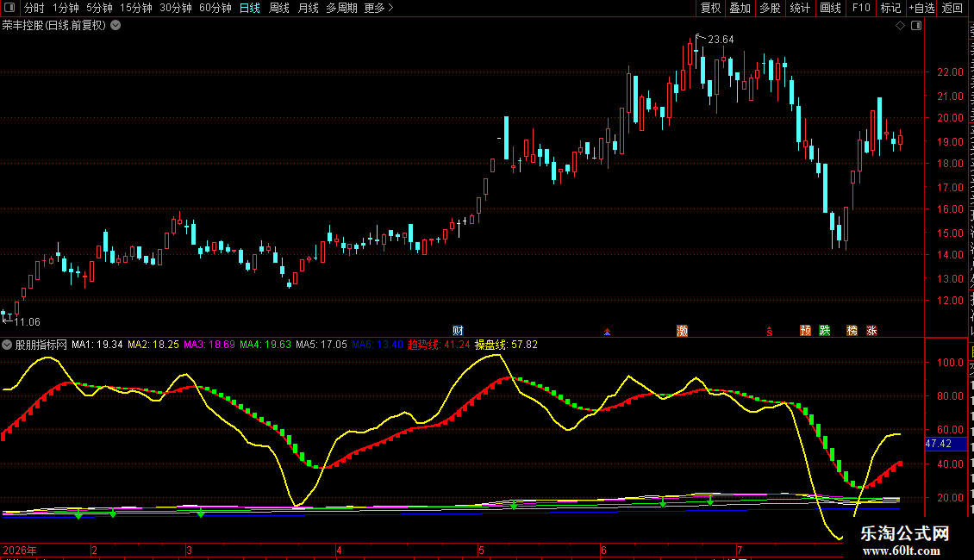Click the 100.0 indicator axis label

click(x=950, y=363)
